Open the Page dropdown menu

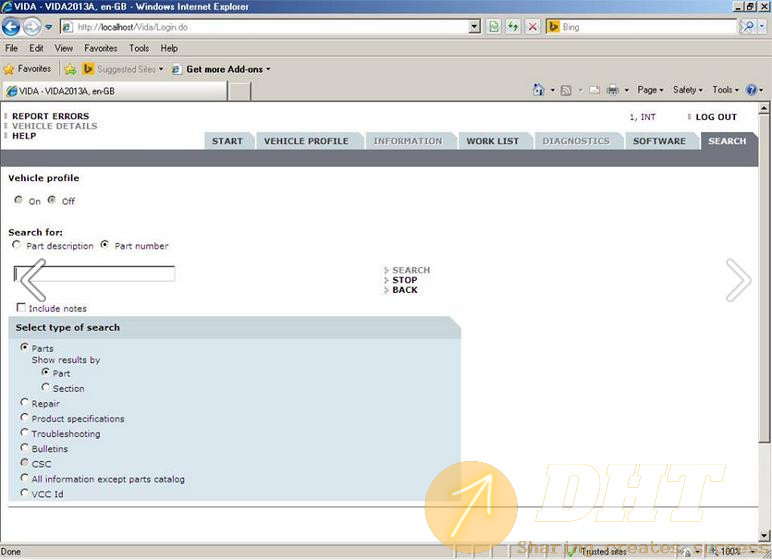650,90
